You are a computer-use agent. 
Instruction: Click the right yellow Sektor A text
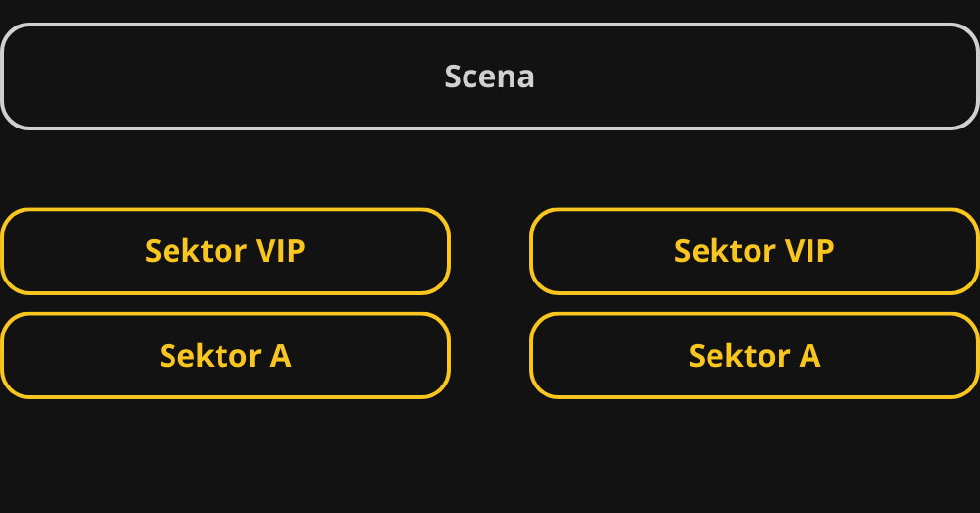[755, 355]
